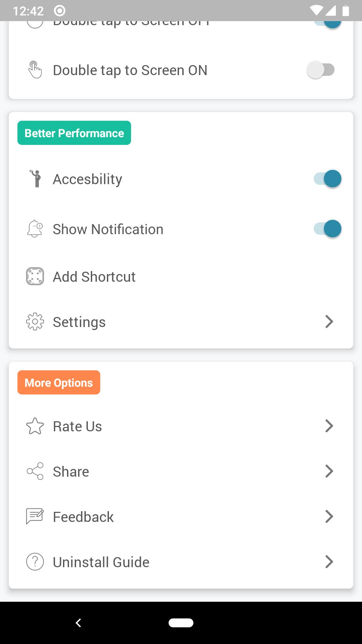Tap the person icon next to Accesbility

click(35, 178)
